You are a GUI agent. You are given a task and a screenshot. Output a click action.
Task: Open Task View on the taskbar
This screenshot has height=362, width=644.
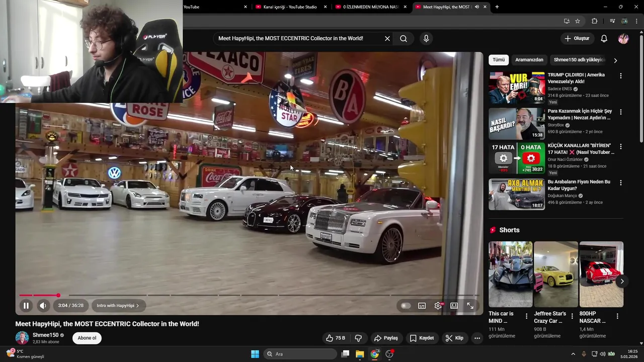point(345,354)
